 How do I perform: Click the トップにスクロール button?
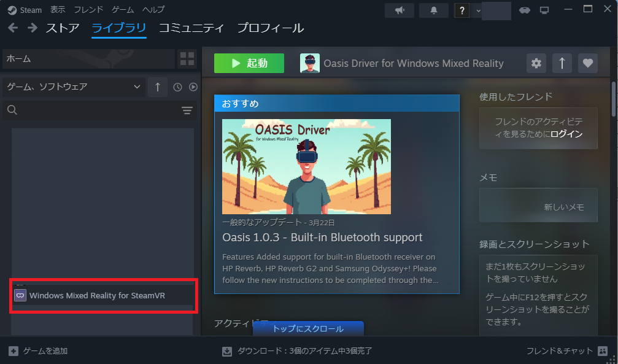pyautogui.click(x=308, y=328)
